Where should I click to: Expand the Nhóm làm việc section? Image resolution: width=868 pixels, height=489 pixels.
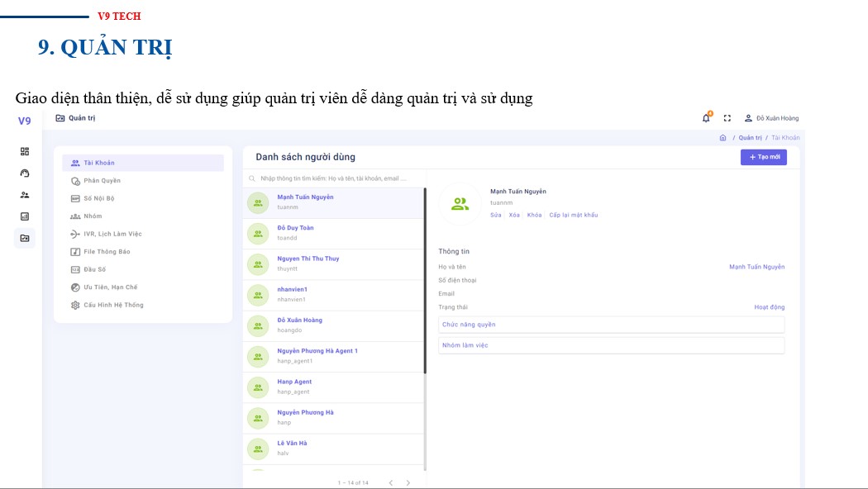pos(611,345)
